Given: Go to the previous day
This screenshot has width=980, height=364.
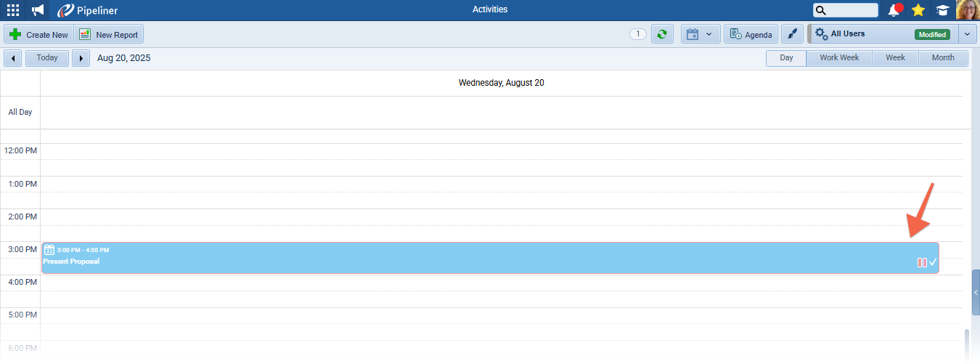Looking at the screenshot, I should click(13, 58).
